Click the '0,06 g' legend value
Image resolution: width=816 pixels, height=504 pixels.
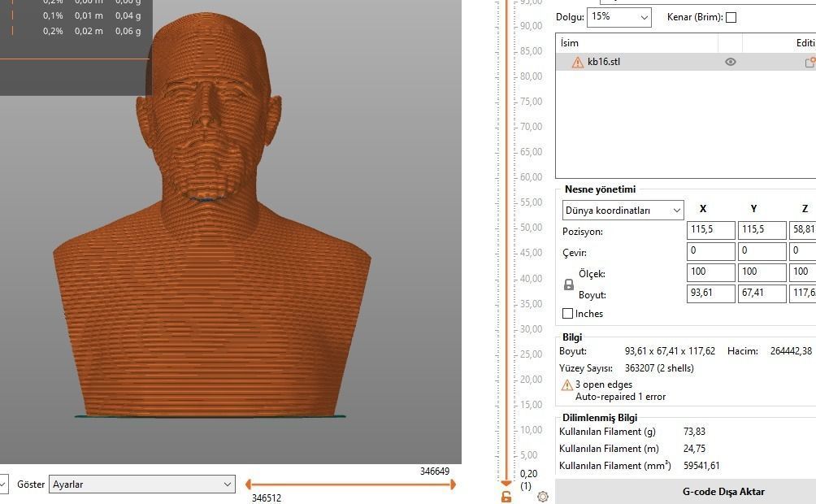coord(128,31)
